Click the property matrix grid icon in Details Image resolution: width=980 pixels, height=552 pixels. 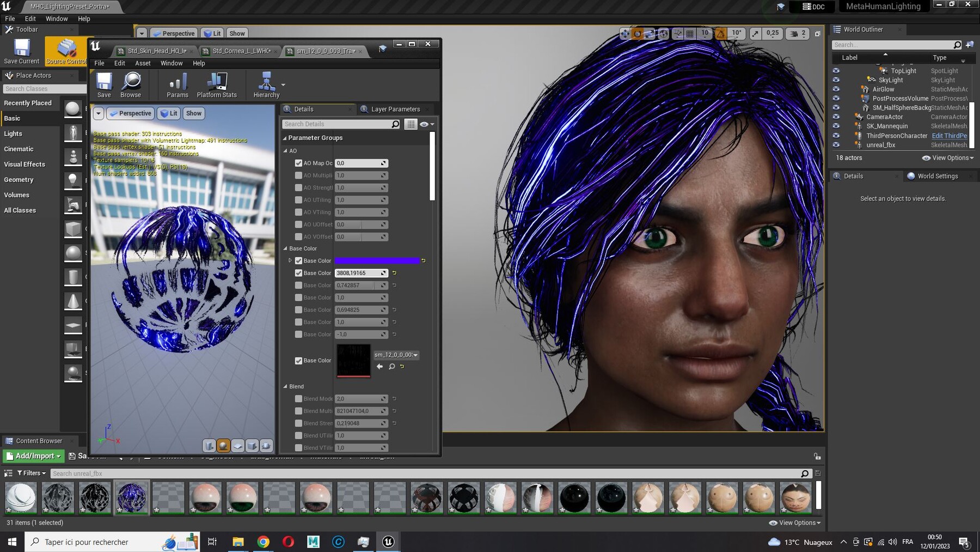pos(411,124)
